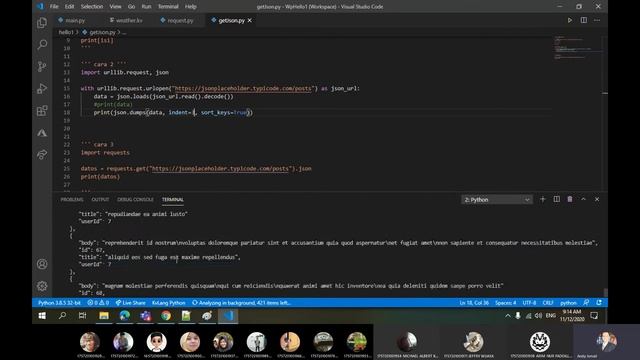Kill the terminal with trash icon

pos(570,199)
